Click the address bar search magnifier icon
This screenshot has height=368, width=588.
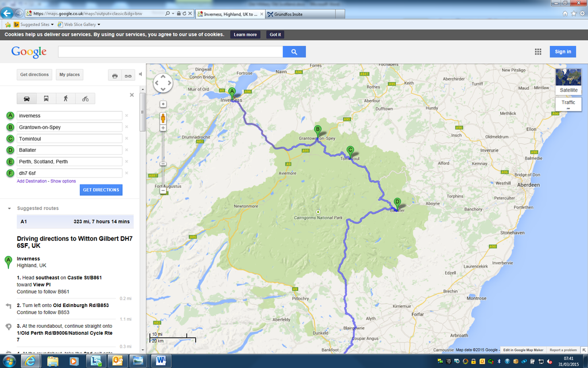(x=168, y=14)
